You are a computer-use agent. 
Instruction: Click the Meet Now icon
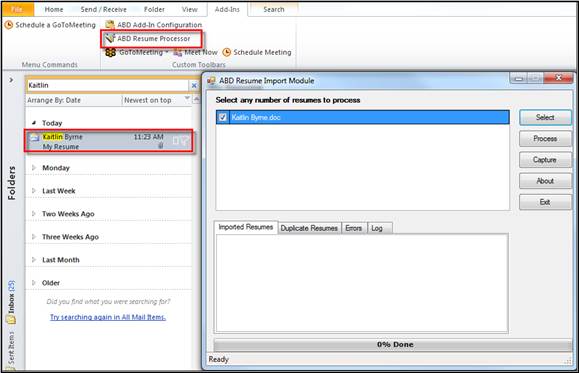(x=178, y=52)
